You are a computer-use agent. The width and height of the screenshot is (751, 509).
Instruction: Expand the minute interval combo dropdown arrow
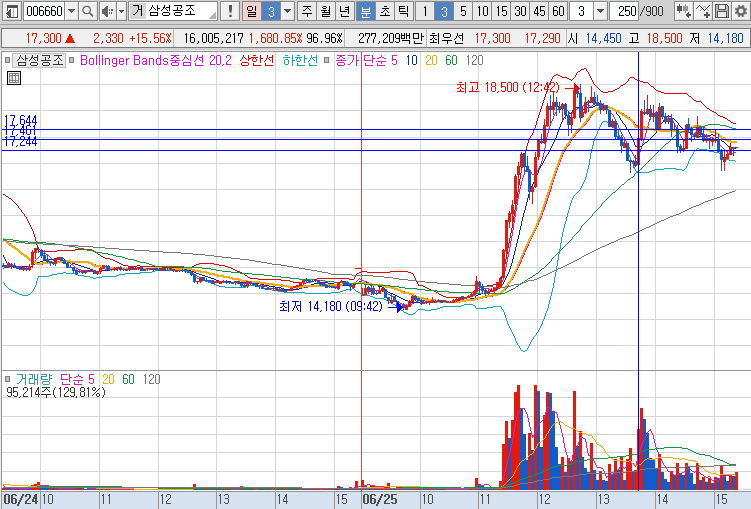click(x=601, y=11)
